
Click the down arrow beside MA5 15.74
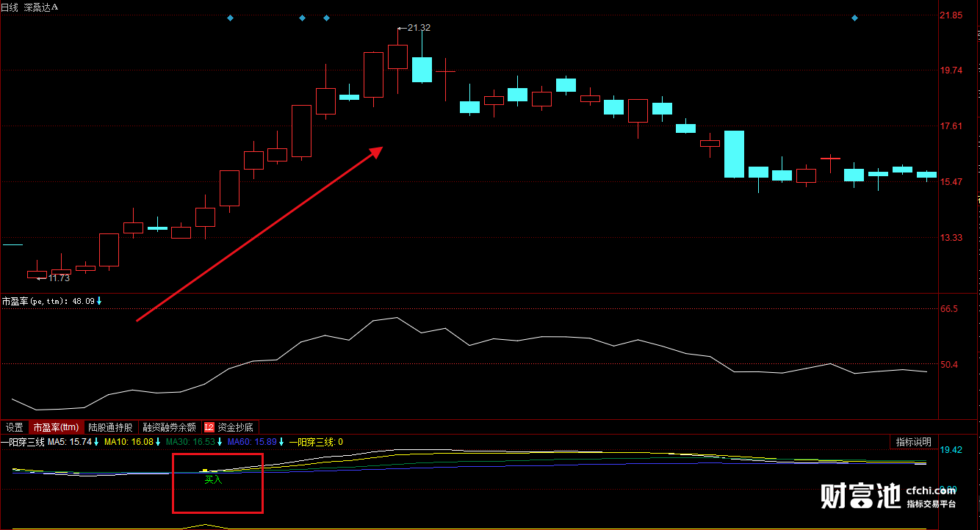click(96, 442)
